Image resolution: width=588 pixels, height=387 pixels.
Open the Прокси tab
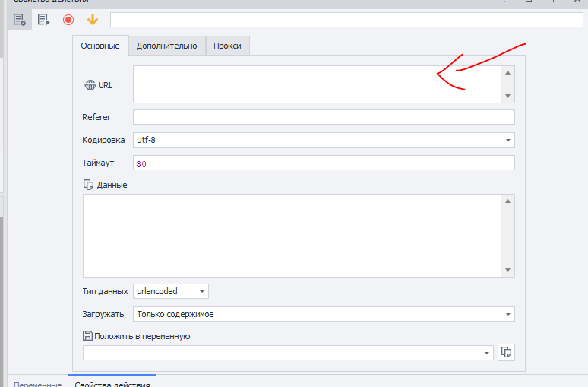pos(227,46)
